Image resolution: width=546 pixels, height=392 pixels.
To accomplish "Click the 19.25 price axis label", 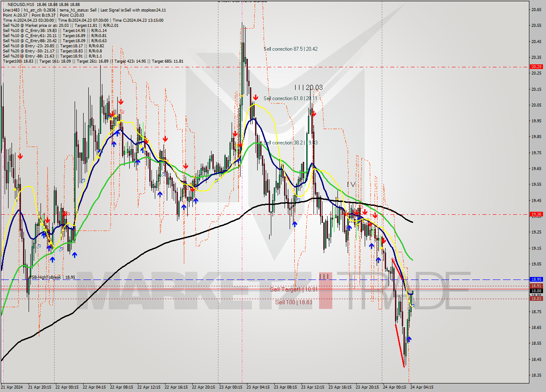I will [536, 232].
